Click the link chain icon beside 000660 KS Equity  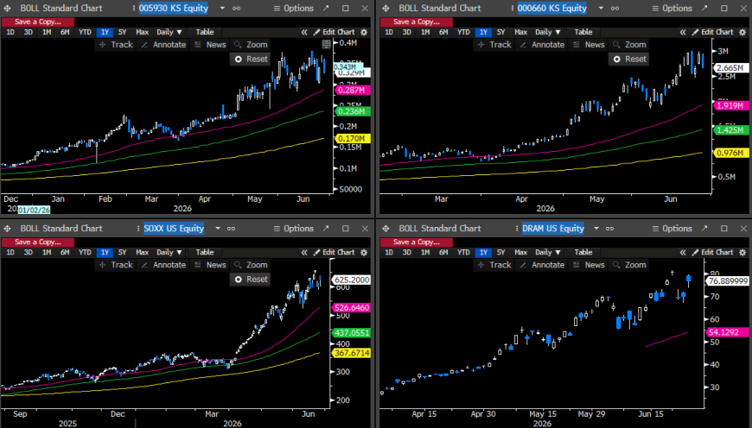click(615, 8)
